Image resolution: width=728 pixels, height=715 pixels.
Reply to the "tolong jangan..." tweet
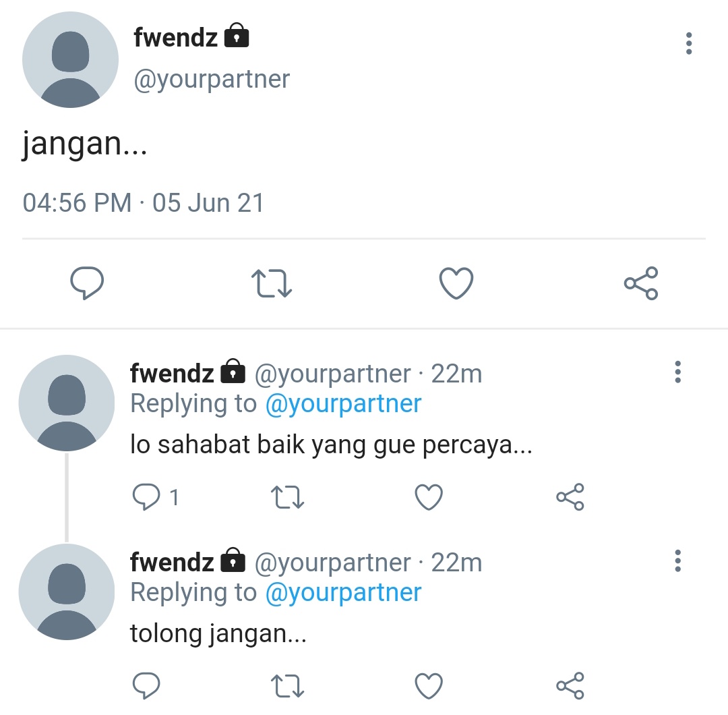(146, 686)
